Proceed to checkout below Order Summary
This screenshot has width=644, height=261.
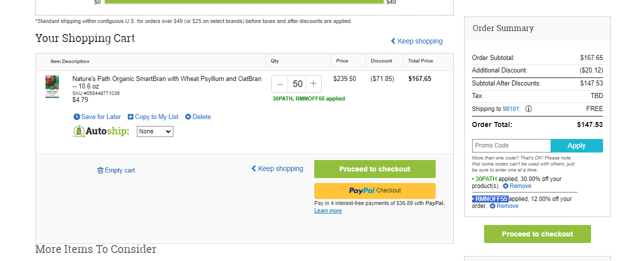(538, 234)
